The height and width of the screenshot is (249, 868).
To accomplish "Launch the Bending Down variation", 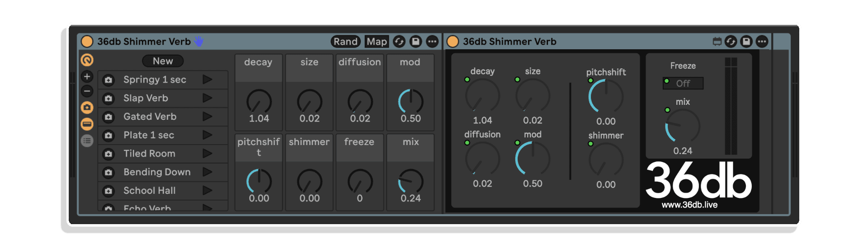I will pos(208,172).
